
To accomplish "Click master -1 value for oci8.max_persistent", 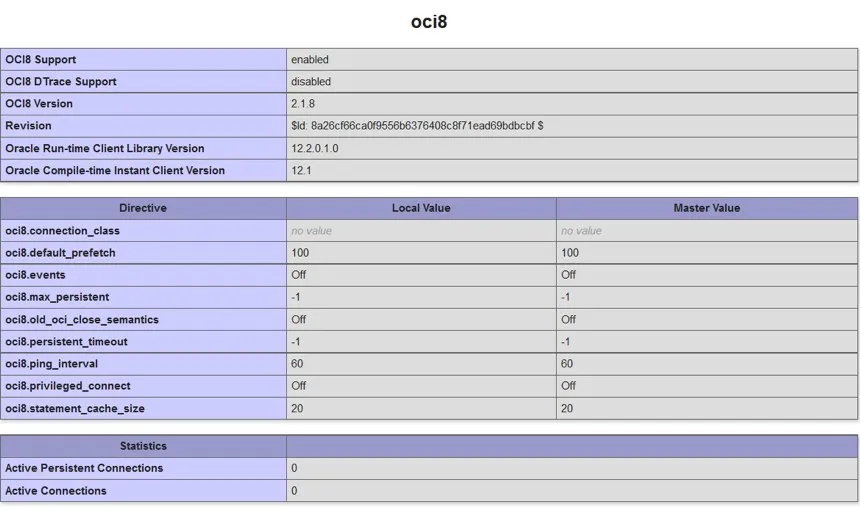I will tap(565, 297).
